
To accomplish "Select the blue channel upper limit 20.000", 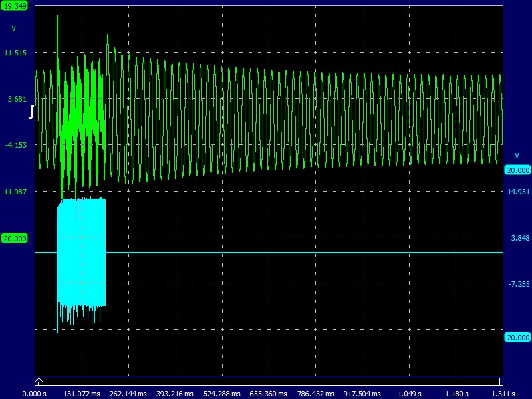I will 517,170.
